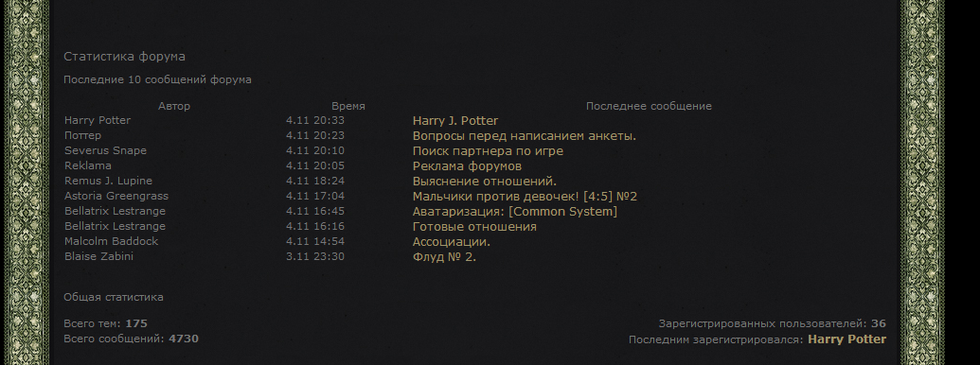Click time stamp '4.11 20:33'
The width and height of the screenshot is (980, 365).
pos(315,120)
